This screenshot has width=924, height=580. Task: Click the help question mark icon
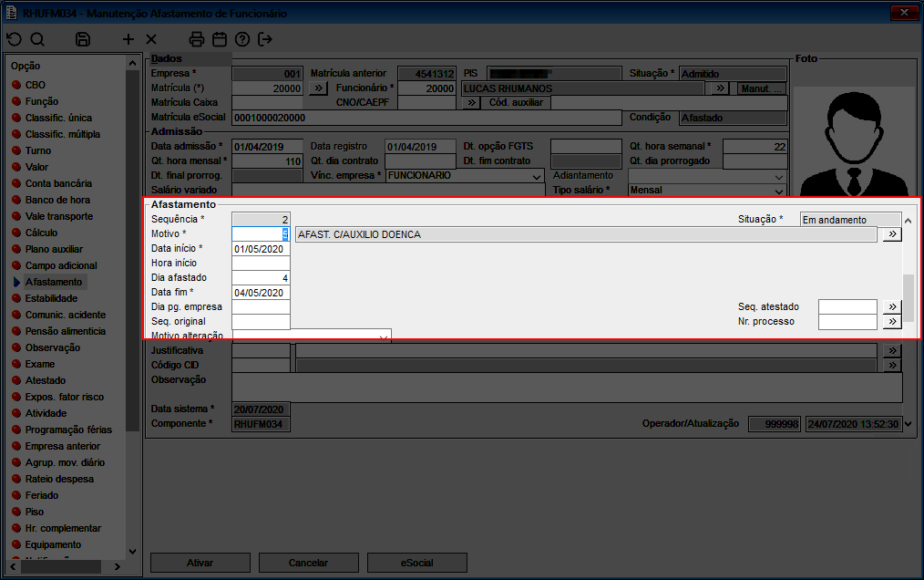tap(242, 39)
